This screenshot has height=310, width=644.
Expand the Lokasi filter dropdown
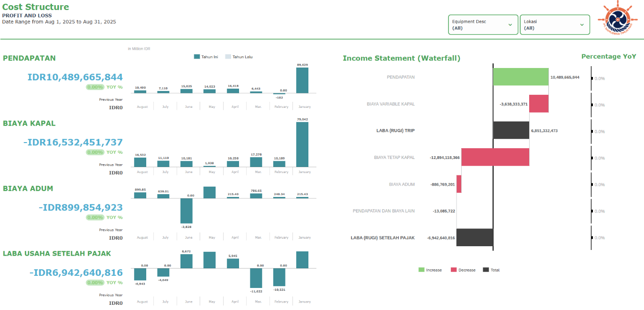555,24
